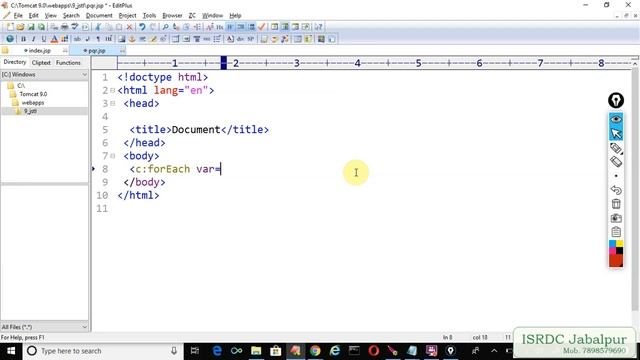Collapse the fold marker at line 2
Image resolution: width=640 pixels, height=360 pixels.
coord(113,91)
